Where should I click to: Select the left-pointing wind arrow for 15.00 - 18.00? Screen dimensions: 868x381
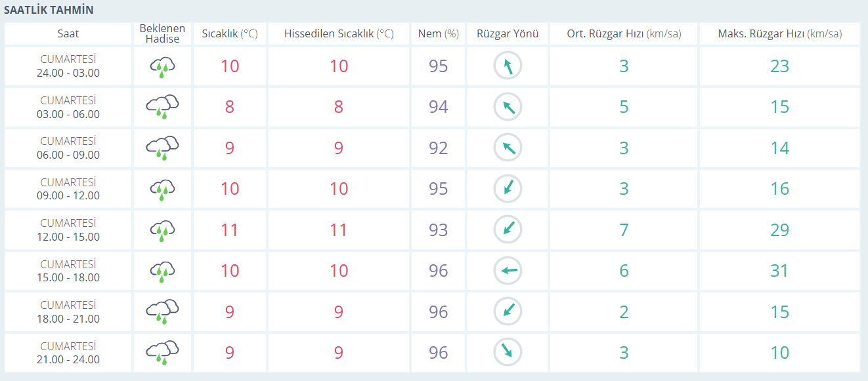(508, 271)
